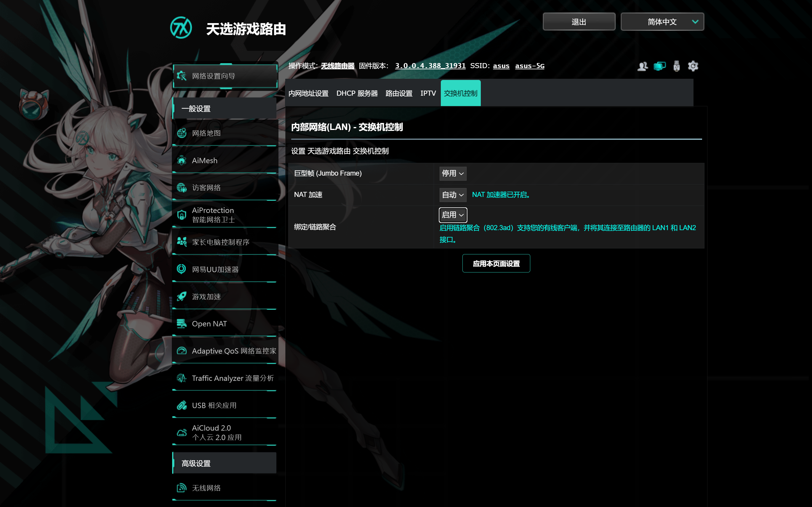Open the NAT acceleration (NAT 加速) dropdown

(x=452, y=195)
